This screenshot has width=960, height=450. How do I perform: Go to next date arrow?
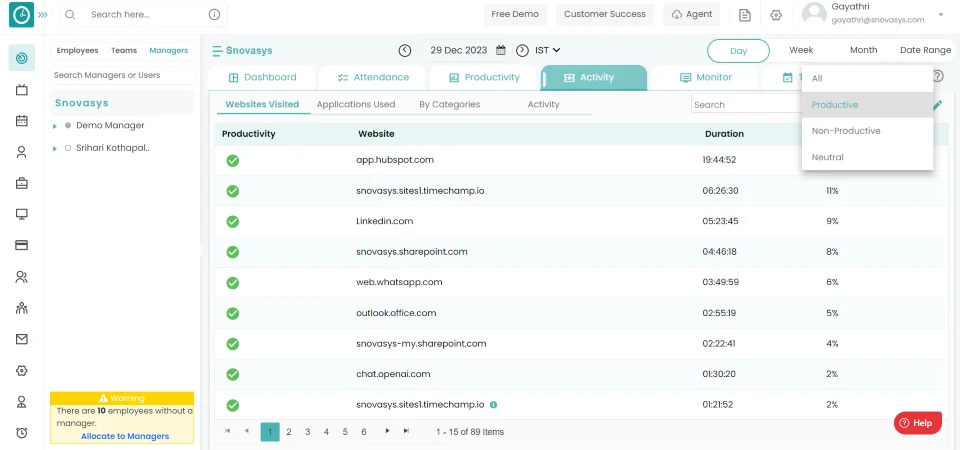[x=522, y=50]
